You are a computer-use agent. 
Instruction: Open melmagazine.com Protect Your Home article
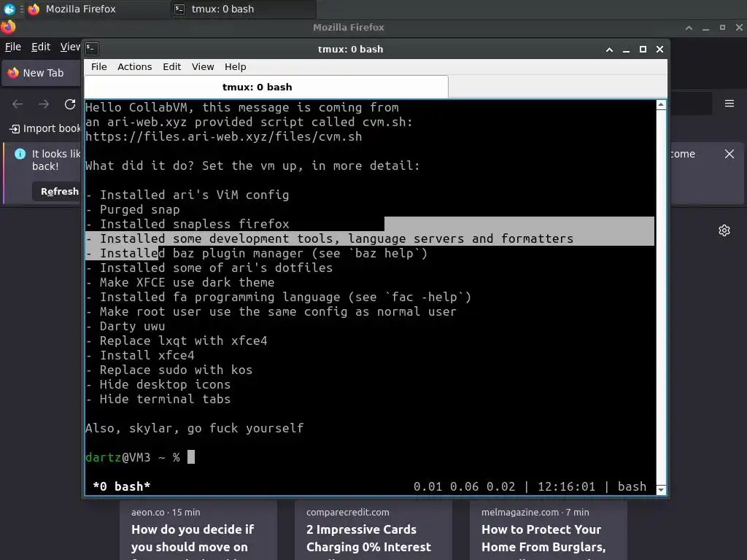coord(549,530)
